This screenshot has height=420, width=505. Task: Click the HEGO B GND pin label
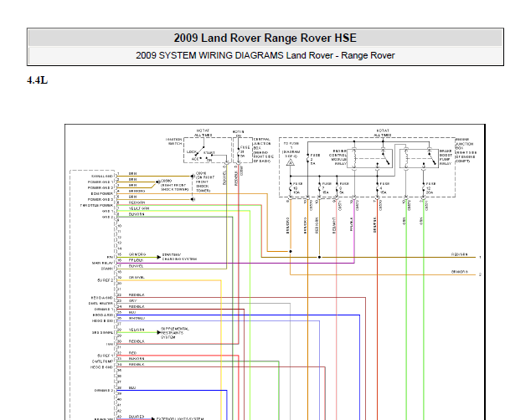(102, 367)
